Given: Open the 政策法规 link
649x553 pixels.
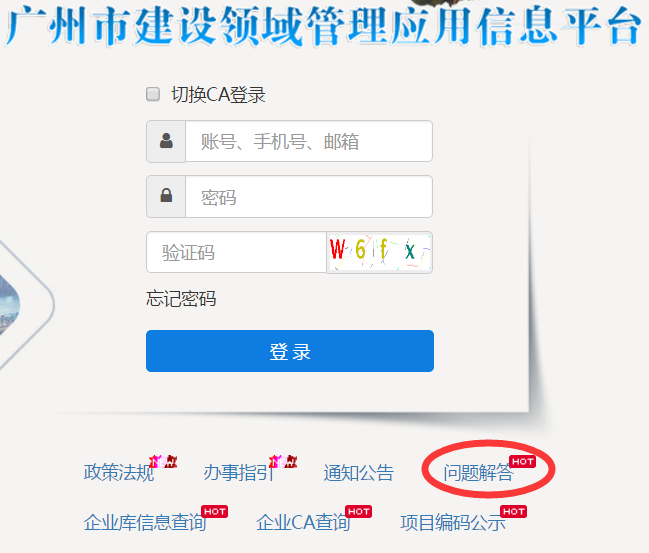Looking at the screenshot, I should [x=119, y=473].
